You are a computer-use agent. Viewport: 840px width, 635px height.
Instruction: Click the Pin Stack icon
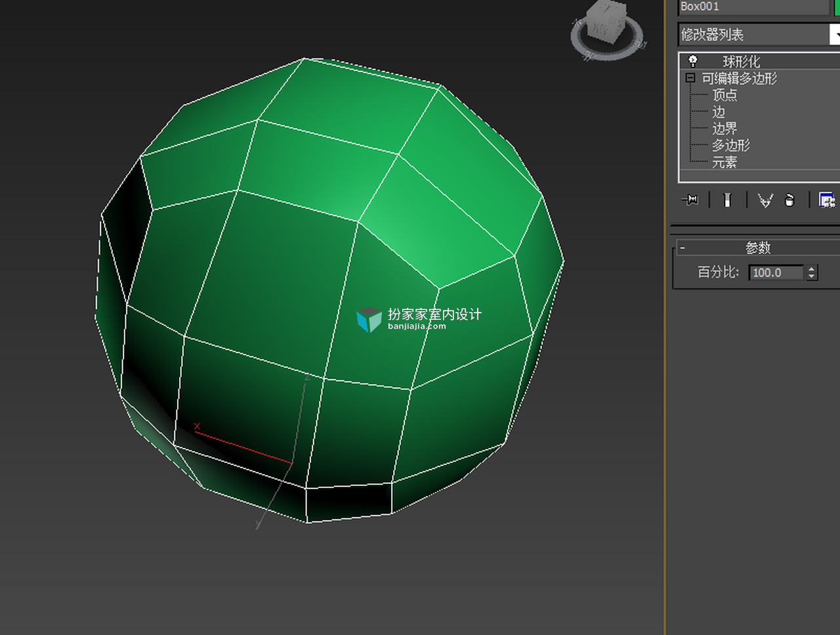(x=690, y=200)
